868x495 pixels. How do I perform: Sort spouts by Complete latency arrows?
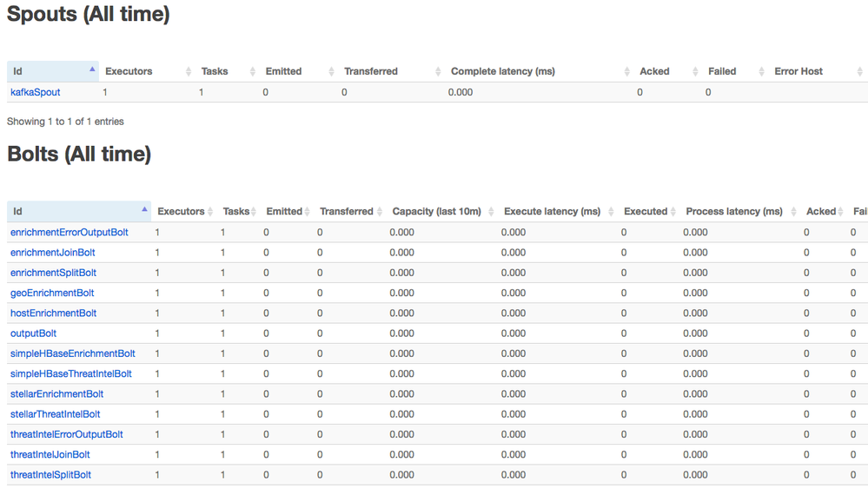pos(627,71)
